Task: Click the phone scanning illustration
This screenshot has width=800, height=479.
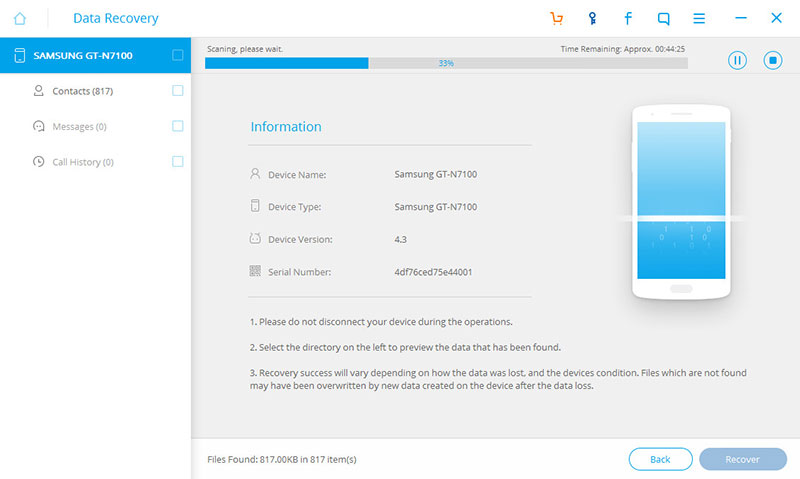Action: coord(681,202)
